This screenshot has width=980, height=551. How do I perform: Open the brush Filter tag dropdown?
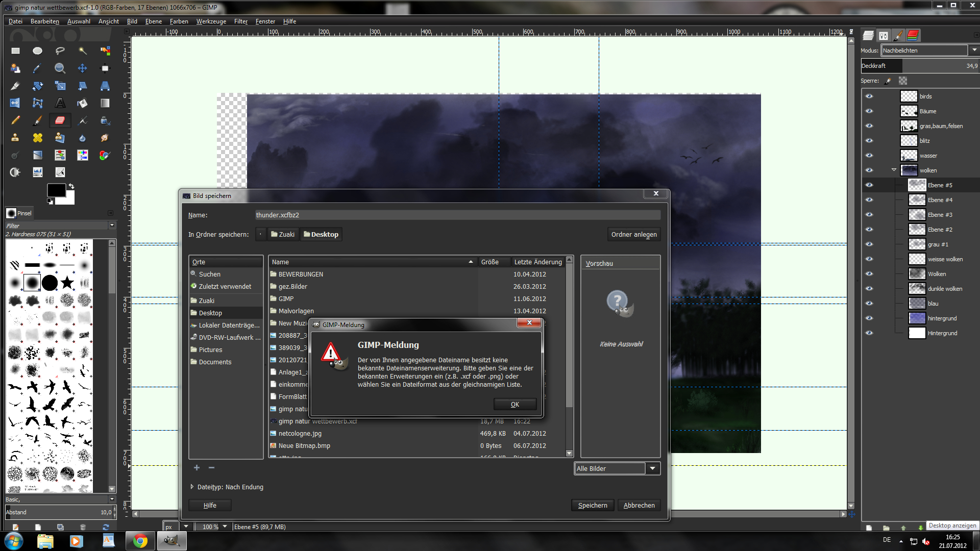click(x=112, y=226)
